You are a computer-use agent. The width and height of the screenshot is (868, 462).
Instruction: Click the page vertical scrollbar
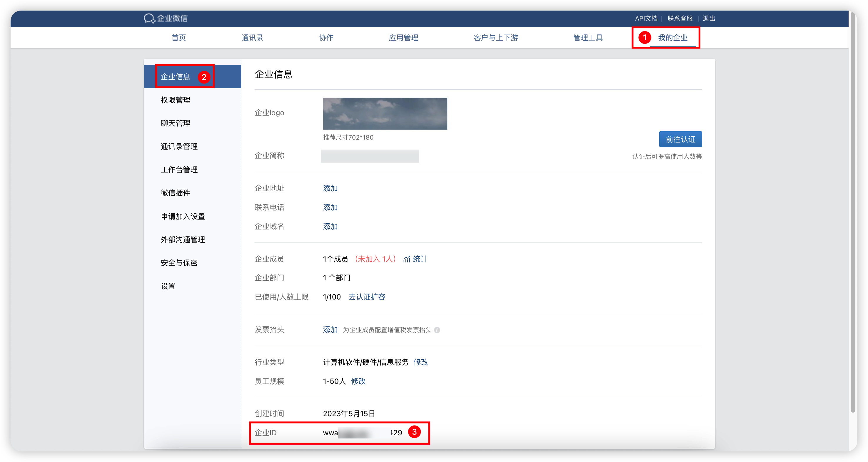(x=853, y=212)
